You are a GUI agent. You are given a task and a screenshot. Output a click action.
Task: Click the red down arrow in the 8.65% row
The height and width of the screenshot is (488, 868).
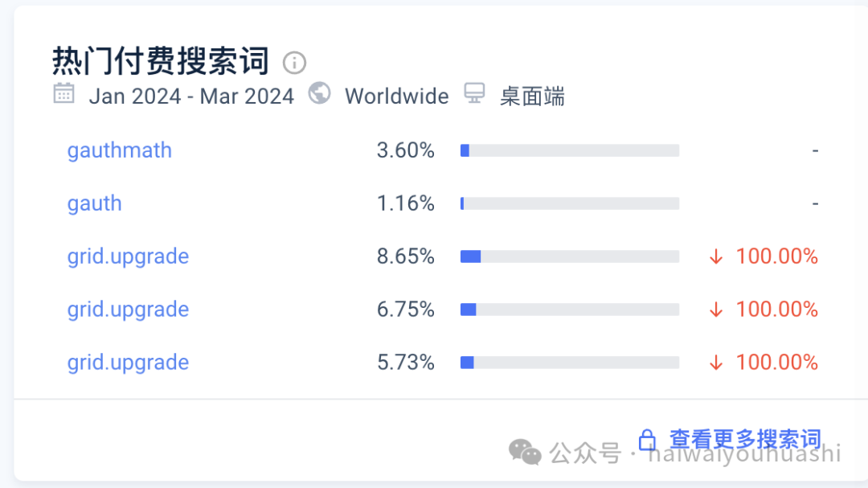tap(716, 257)
